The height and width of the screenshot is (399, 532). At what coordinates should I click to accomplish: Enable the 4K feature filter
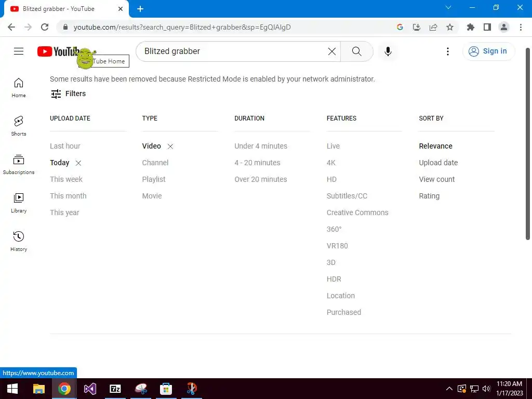[331, 163]
